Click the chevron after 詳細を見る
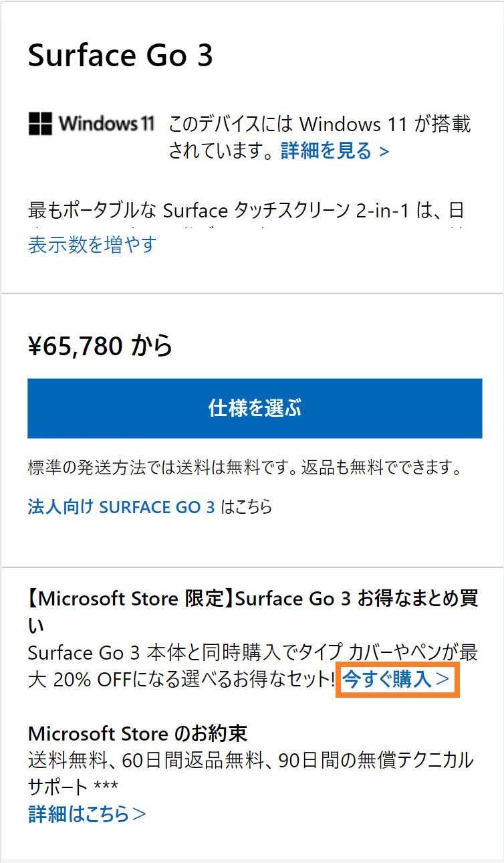This screenshot has width=504, height=863. [384, 152]
